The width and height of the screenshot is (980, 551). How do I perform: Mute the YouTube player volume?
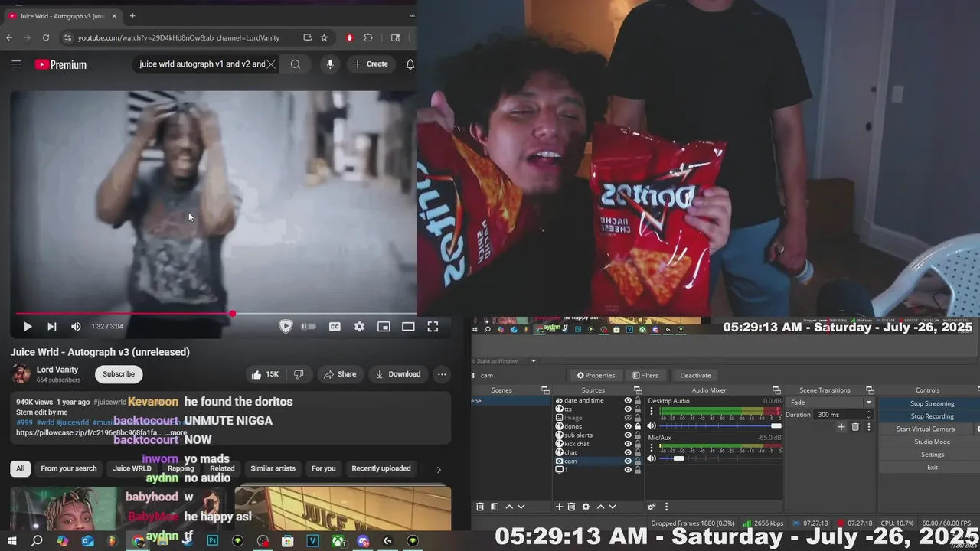point(76,327)
